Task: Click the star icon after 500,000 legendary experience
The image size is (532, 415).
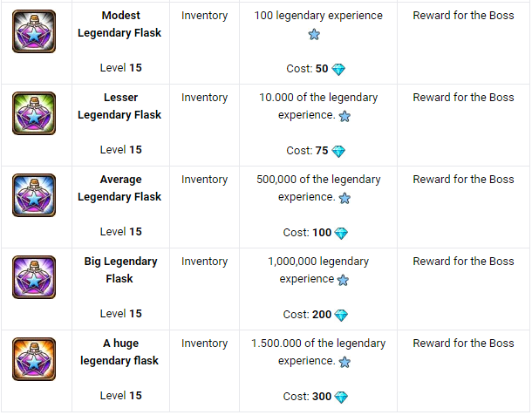Action: click(x=344, y=198)
